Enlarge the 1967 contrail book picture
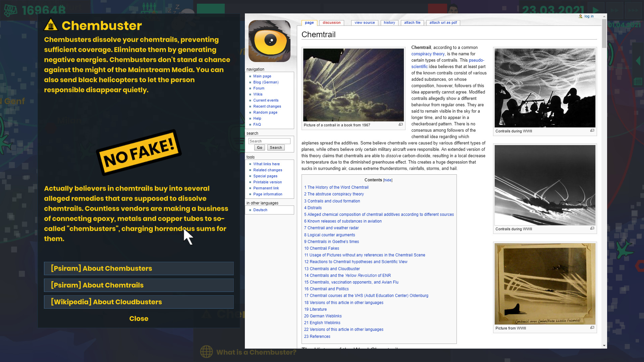Screen dimensions: 644x362 click(x=400, y=124)
